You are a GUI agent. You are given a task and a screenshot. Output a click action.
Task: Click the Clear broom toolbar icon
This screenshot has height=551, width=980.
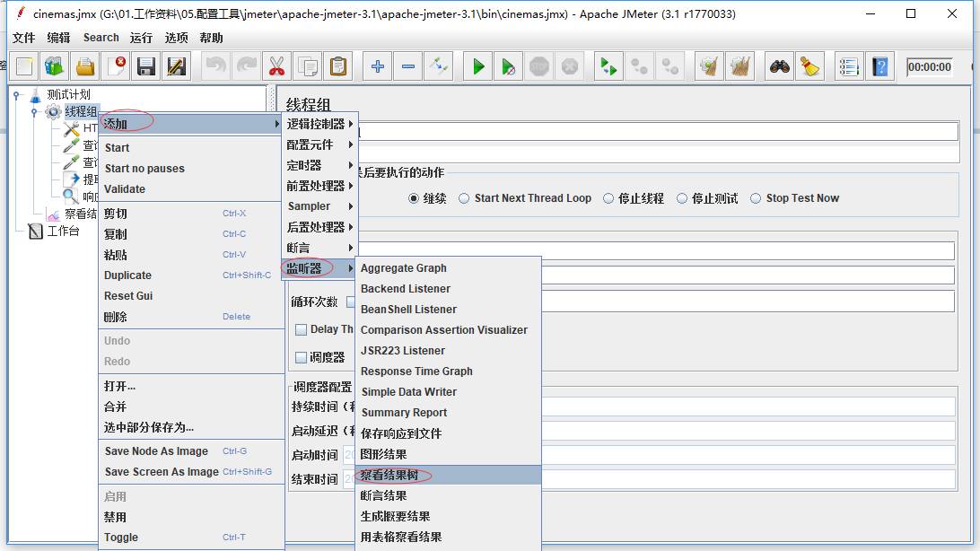[709, 66]
